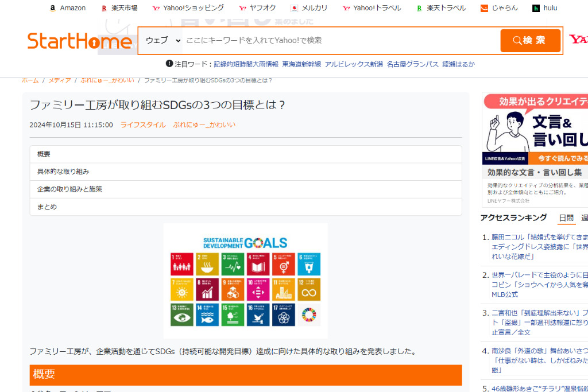Click the 今すぐ読んでみる ad button
Image resolution: width=588 pixels, height=392 pixels.
click(558, 158)
